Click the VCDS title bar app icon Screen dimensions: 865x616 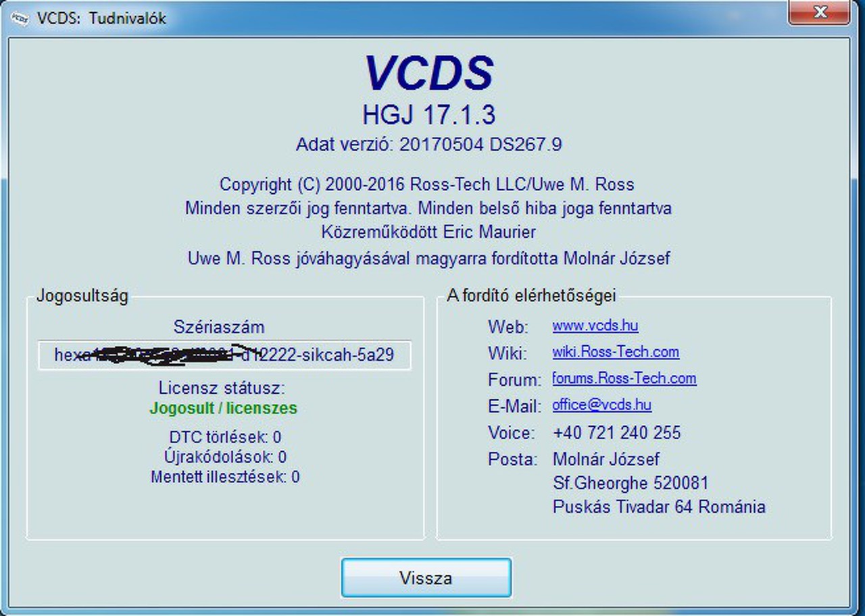click(x=20, y=18)
